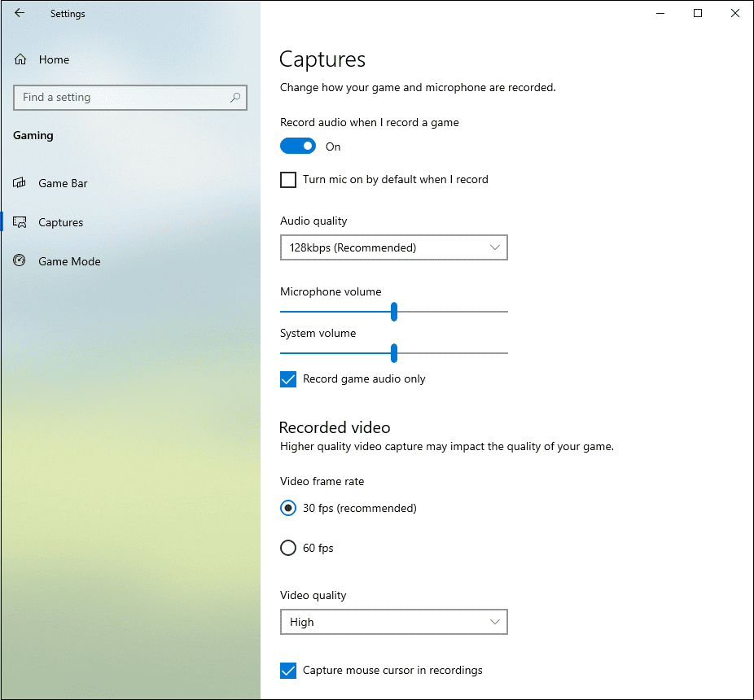The width and height of the screenshot is (754, 700).
Task: Enable turn mic on by default when recording
Action: point(287,179)
